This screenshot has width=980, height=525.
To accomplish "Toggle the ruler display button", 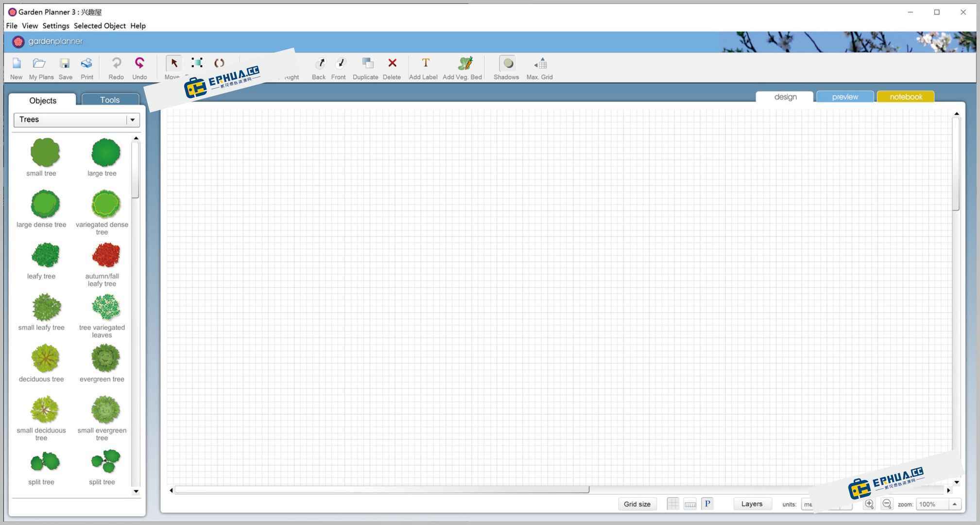I will pos(690,504).
